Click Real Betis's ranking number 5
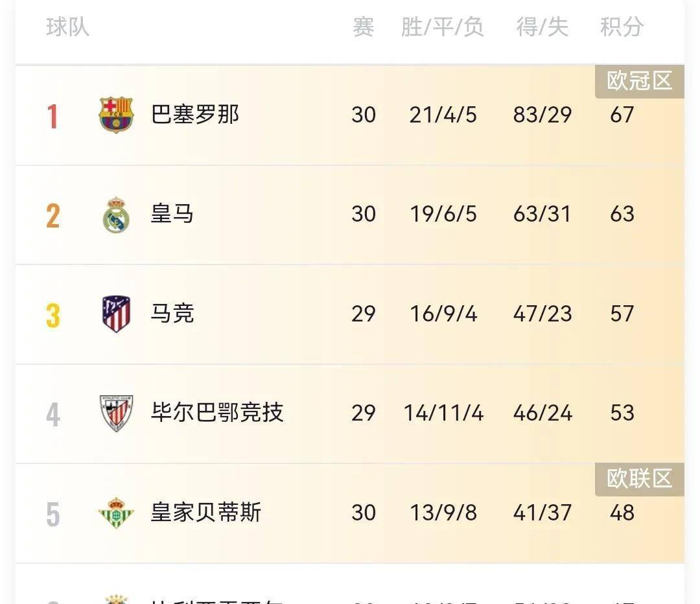 click(x=52, y=513)
